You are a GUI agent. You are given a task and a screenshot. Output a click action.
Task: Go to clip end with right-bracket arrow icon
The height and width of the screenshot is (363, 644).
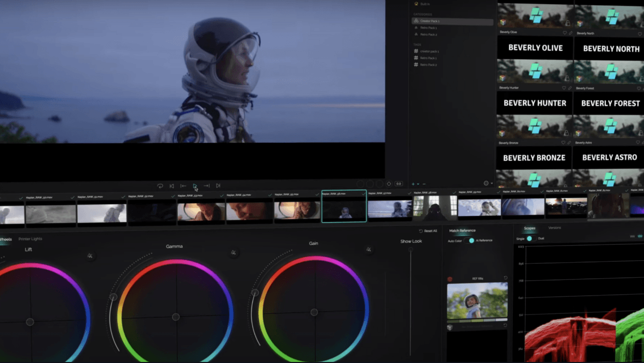[x=206, y=186]
